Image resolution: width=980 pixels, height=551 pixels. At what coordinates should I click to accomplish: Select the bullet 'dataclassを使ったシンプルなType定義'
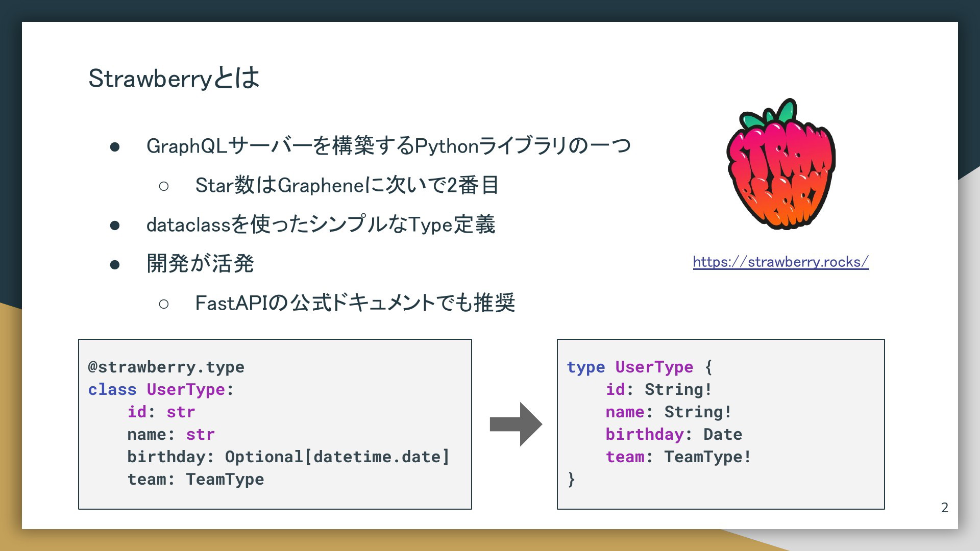(321, 224)
